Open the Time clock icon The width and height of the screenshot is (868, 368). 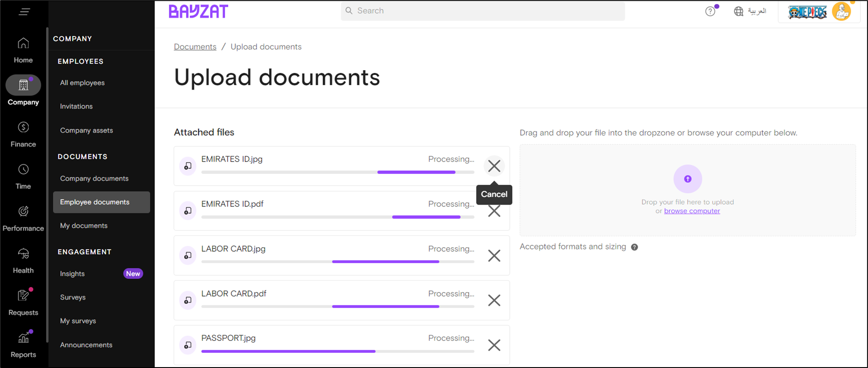(23, 170)
